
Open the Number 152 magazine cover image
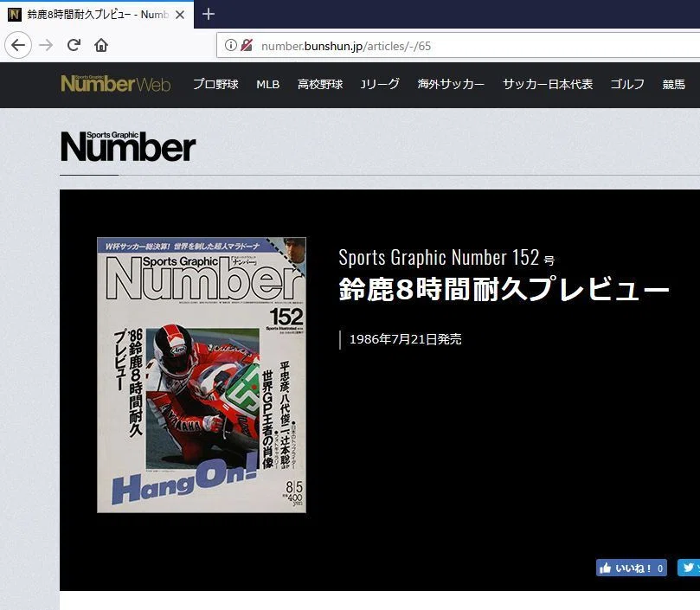[202, 376]
